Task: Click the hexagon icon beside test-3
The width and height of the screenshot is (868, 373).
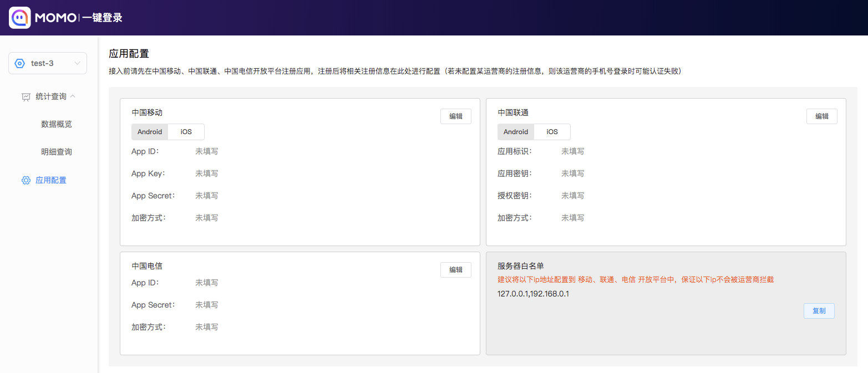Action: click(x=20, y=63)
